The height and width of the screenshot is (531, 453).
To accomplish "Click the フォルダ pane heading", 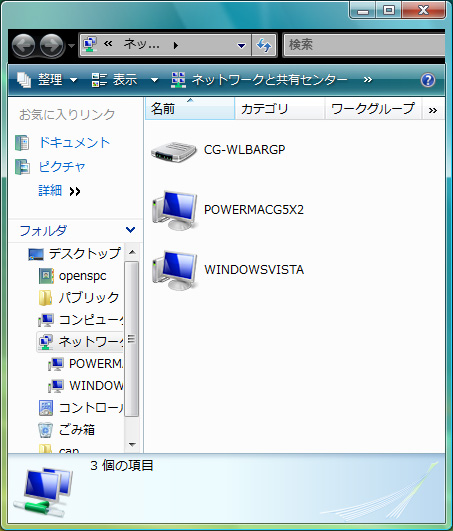I will [x=43, y=231].
